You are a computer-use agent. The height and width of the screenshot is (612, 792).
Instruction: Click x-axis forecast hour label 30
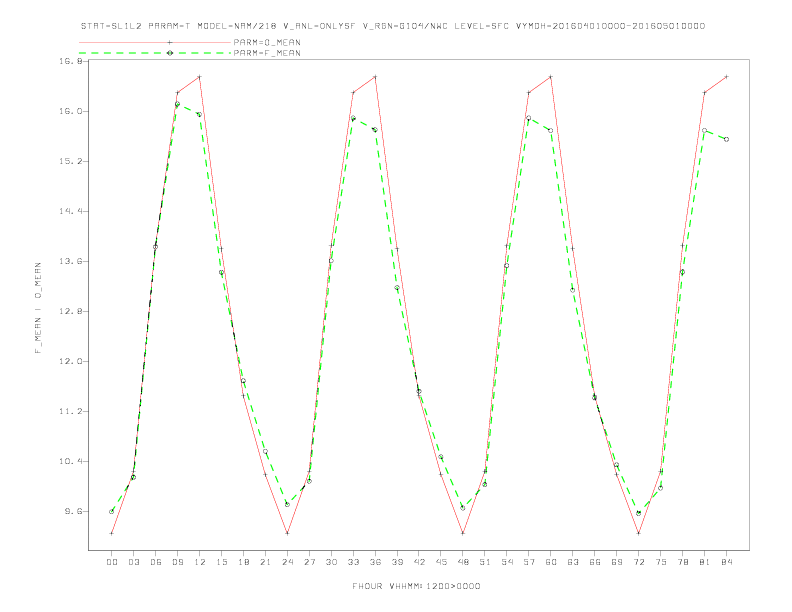pos(331,562)
